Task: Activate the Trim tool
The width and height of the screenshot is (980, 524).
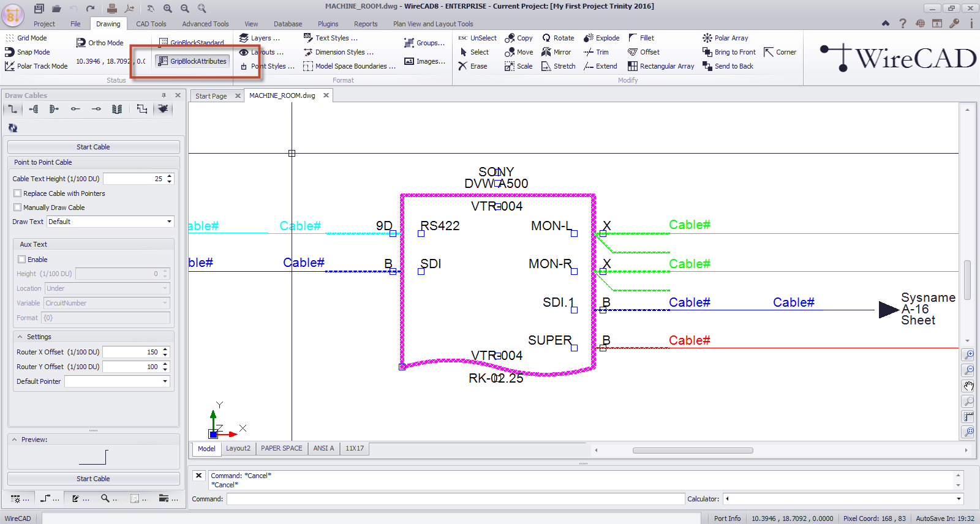Action: pos(596,52)
